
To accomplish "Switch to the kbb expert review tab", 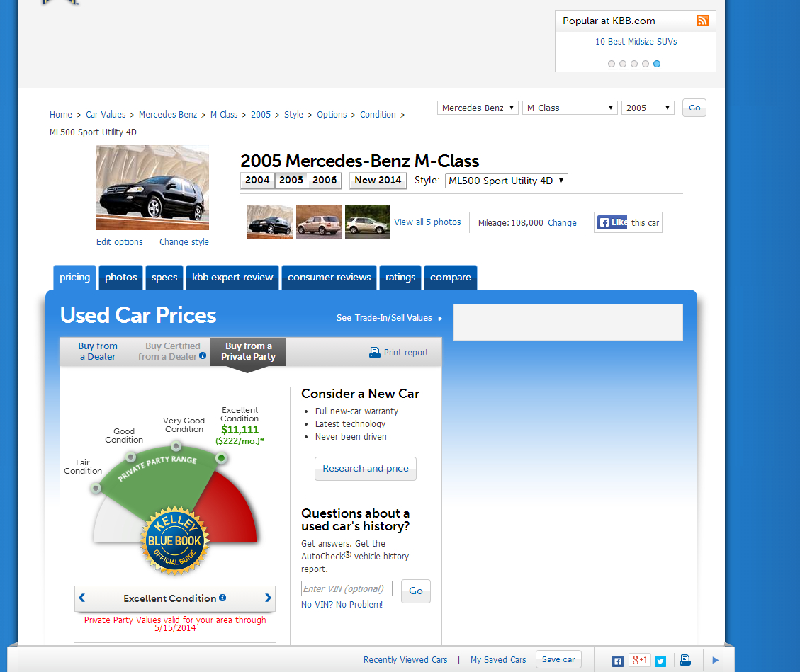I will [x=232, y=278].
